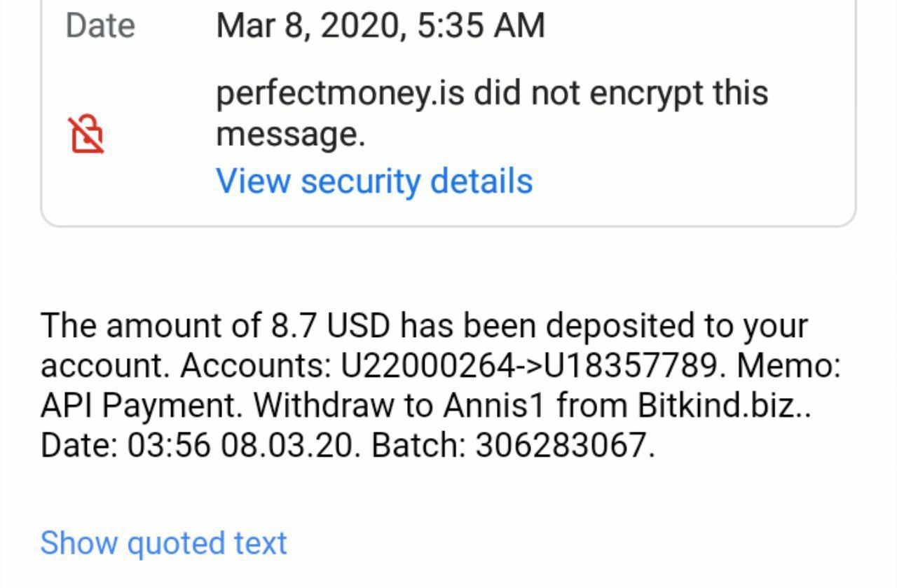
Task: Click the 'Batch:' label in message
Action: click(x=418, y=444)
